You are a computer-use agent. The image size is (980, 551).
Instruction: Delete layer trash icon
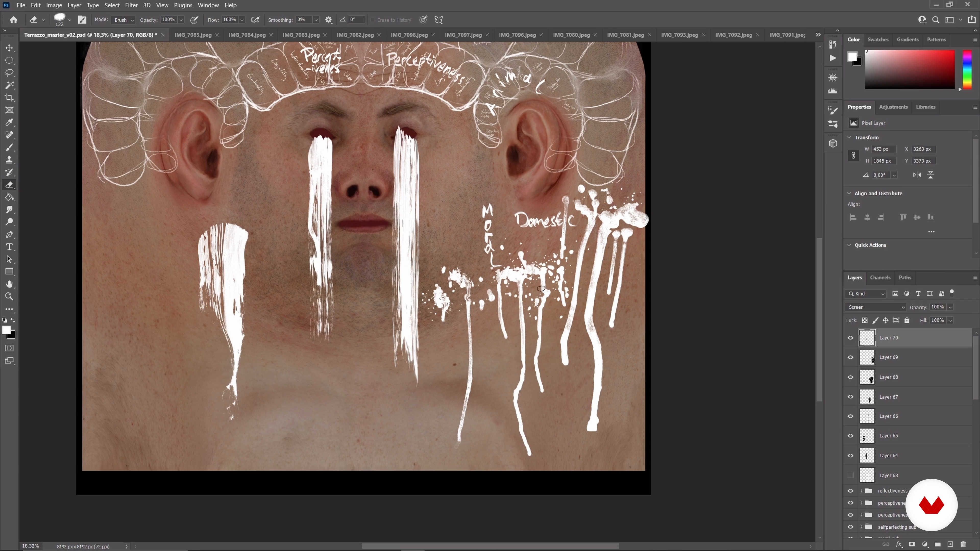click(x=963, y=545)
